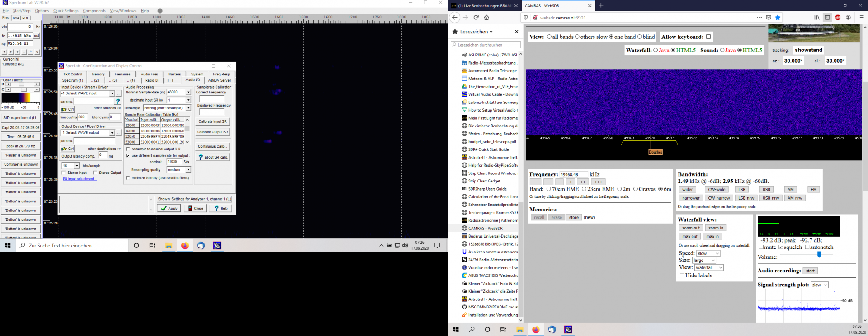Switch to the TRX Control tab
This screenshot has height=336, width=868.
point(73,74)
